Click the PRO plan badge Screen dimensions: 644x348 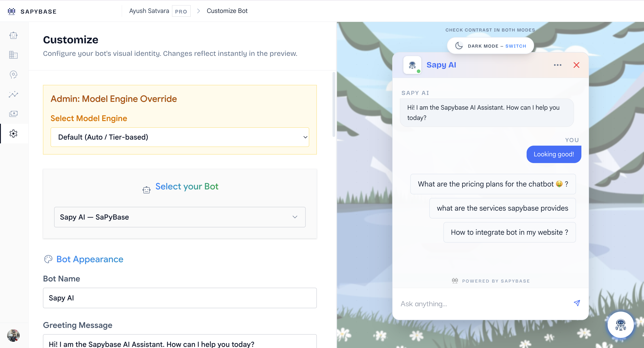click(181, 11)
